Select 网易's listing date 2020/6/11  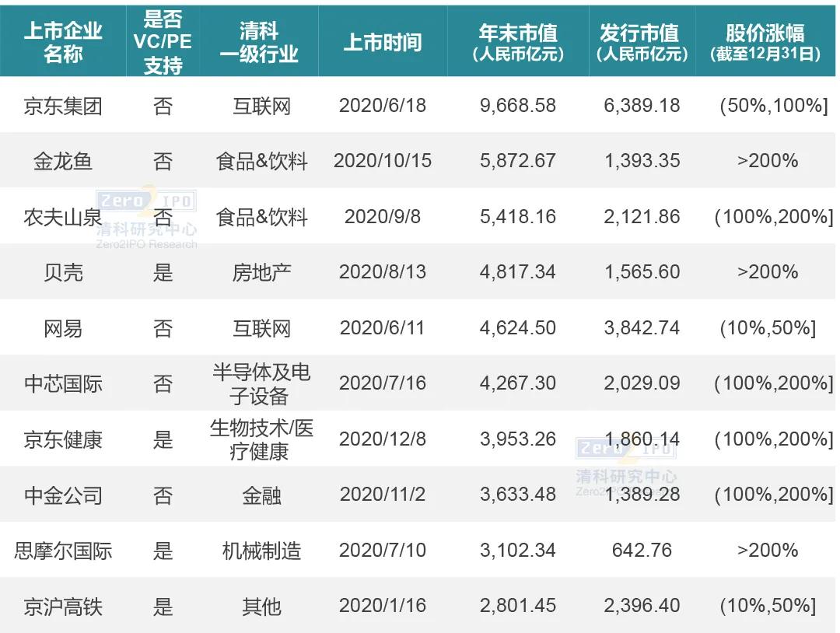(x=382, y=328)
